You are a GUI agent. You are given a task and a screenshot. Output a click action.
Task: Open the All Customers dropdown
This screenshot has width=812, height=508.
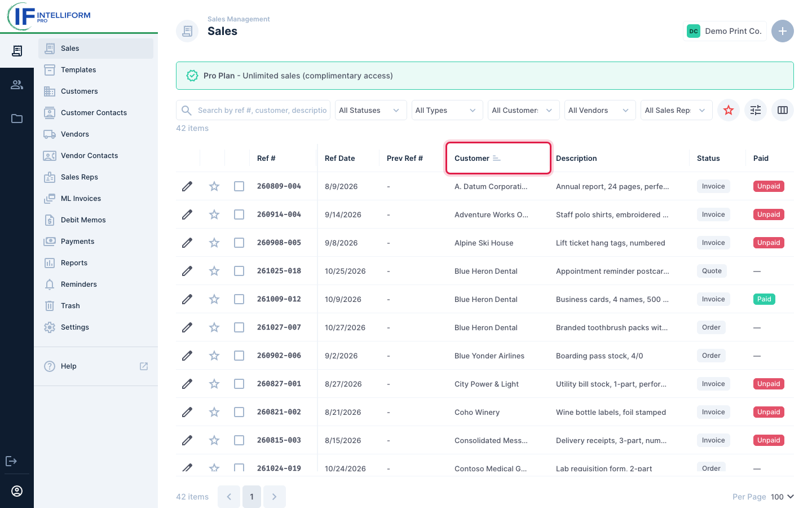tap(523, 110)
